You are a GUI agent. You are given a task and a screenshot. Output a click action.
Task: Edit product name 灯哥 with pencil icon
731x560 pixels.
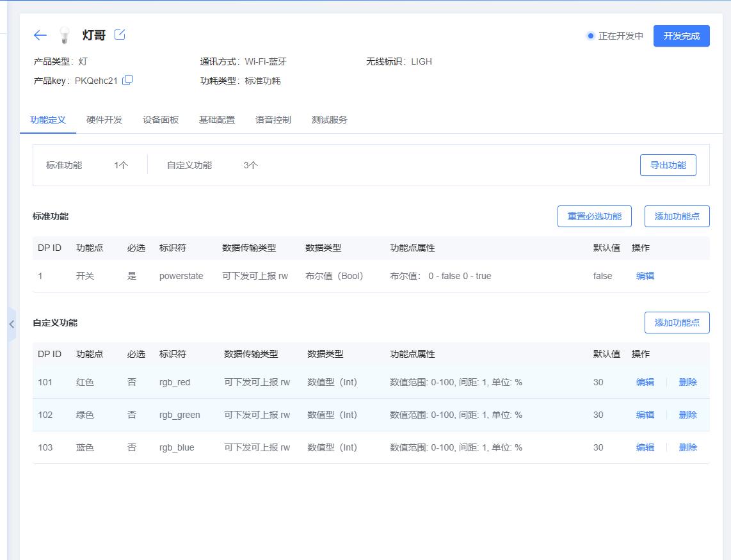tap(120, 35)
